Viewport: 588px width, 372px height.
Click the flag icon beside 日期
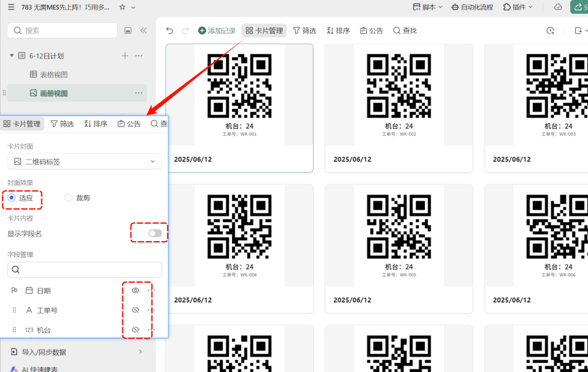click(14, 290)
